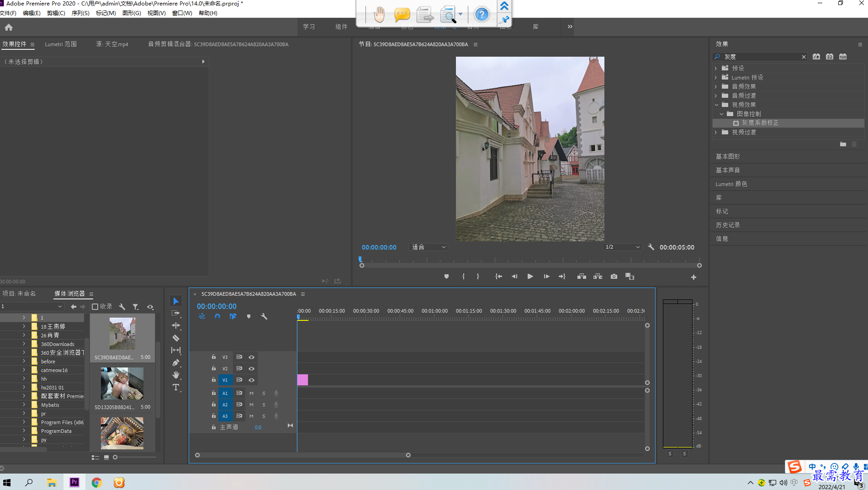Toggle timeline snap magnet icon
This screenshot has width=868, height=490.
pos(217,316)
